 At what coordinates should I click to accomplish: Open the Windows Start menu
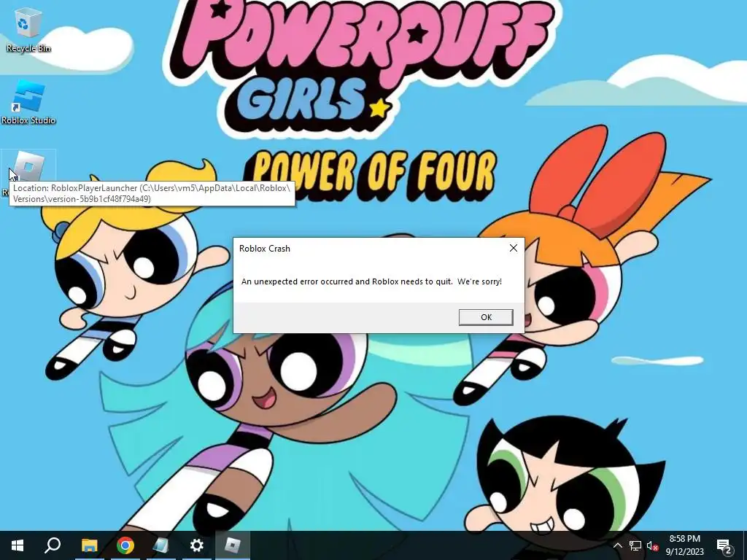[18, 545]
